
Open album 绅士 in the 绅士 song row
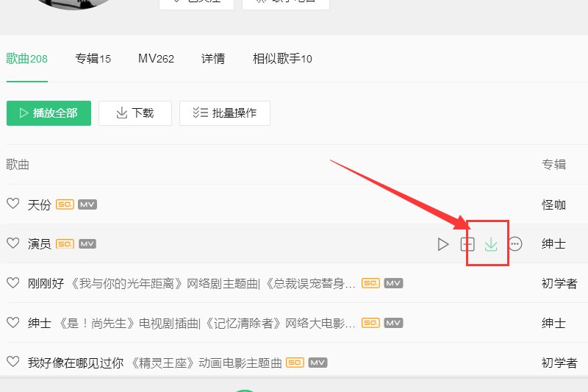click(x=554, y=323)
